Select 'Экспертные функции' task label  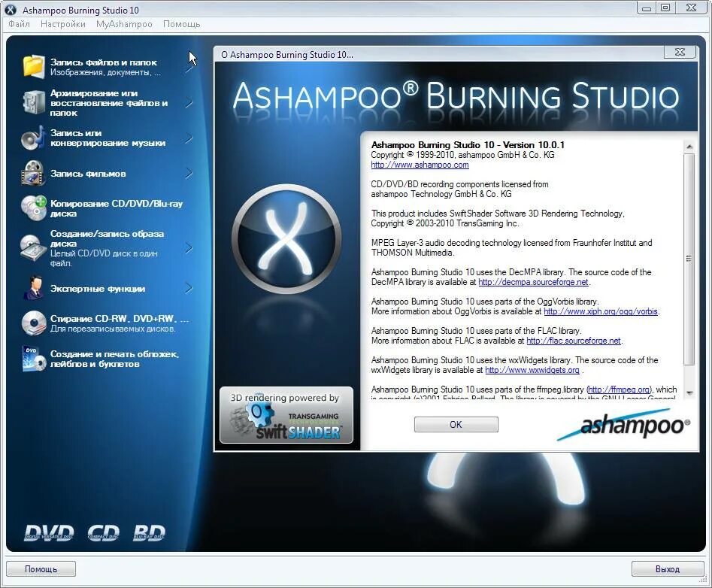98,288
